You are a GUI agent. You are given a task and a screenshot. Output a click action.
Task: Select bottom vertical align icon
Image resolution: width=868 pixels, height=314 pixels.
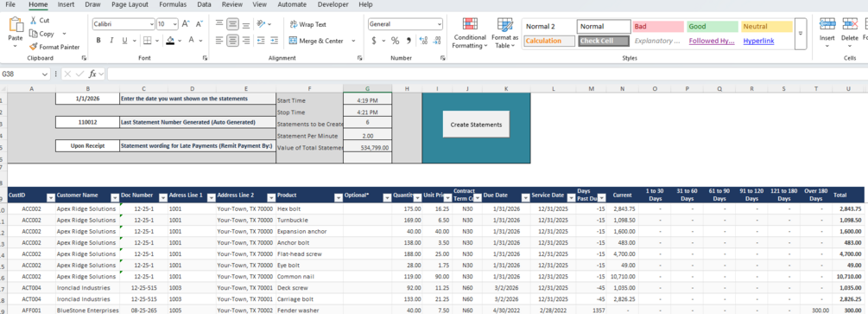point(246,24)
